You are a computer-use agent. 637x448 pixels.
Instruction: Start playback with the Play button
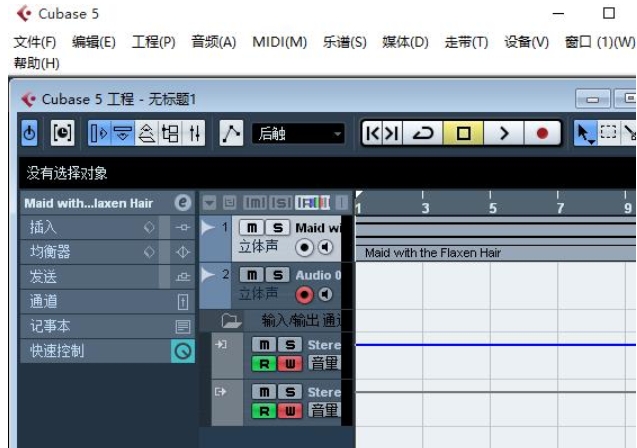504,133
